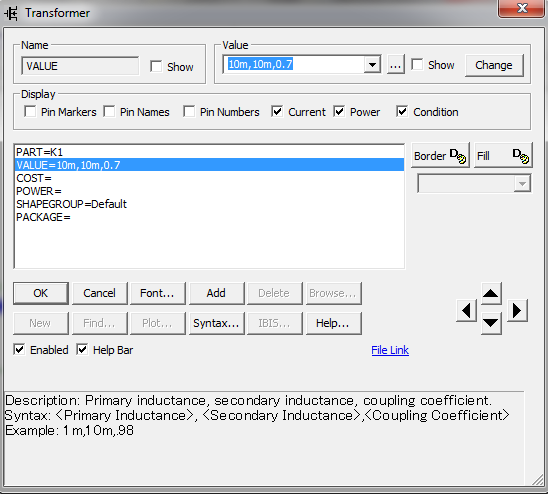Open the Fill color button
This screenshot has height=494, width=548.
click(x=503, y=156)
